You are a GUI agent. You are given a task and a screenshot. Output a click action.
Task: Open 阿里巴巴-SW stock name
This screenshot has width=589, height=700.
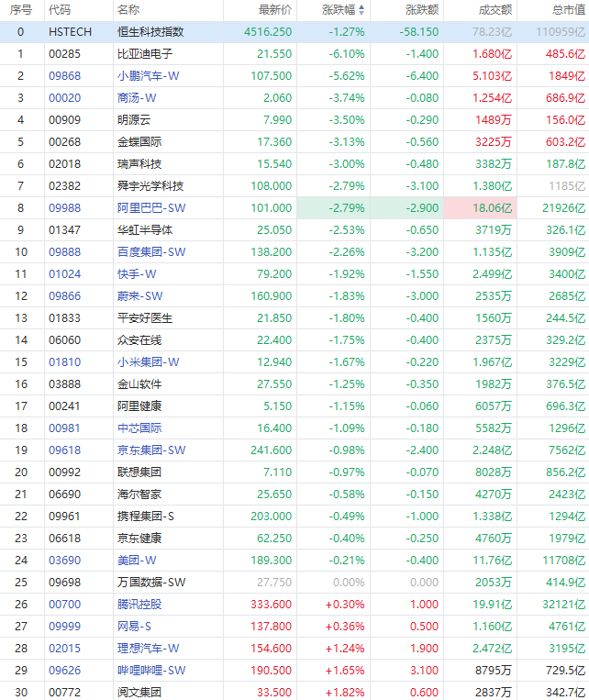coord(151,208)
